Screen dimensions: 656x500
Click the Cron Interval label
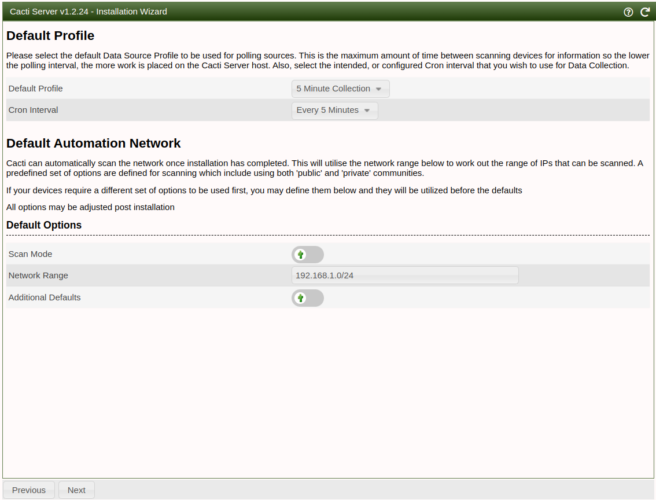(33, 110)
